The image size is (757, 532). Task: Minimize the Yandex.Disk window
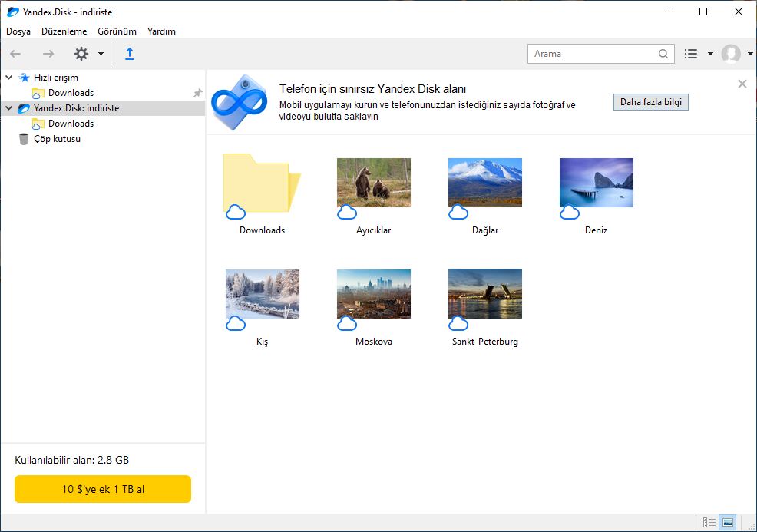tap(669, 12)
